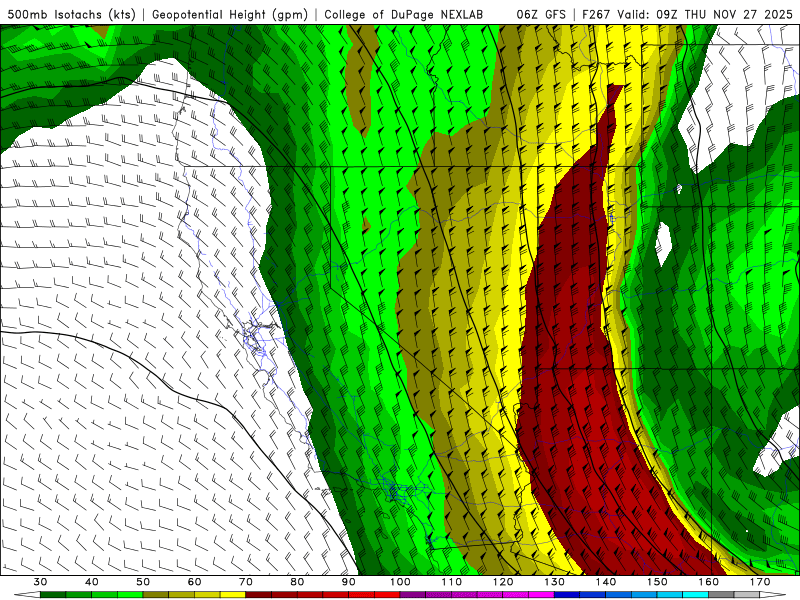
Task: Click the '60' color bar label
Action: pos(194,582)
